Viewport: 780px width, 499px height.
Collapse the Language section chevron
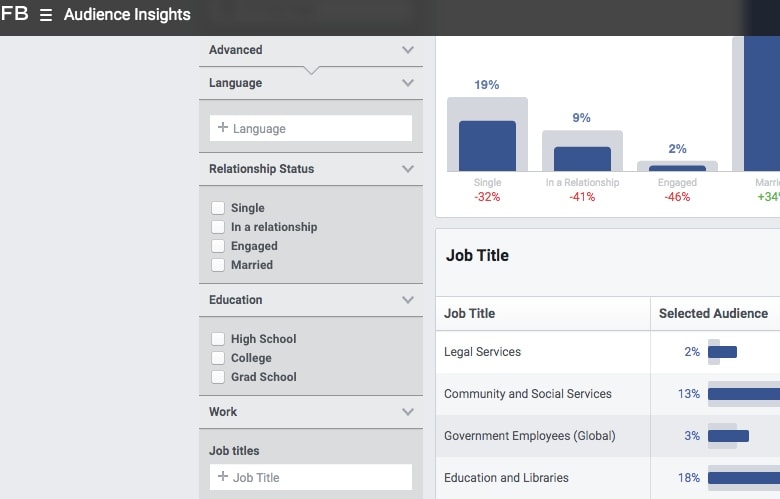(x=407, y=83)
